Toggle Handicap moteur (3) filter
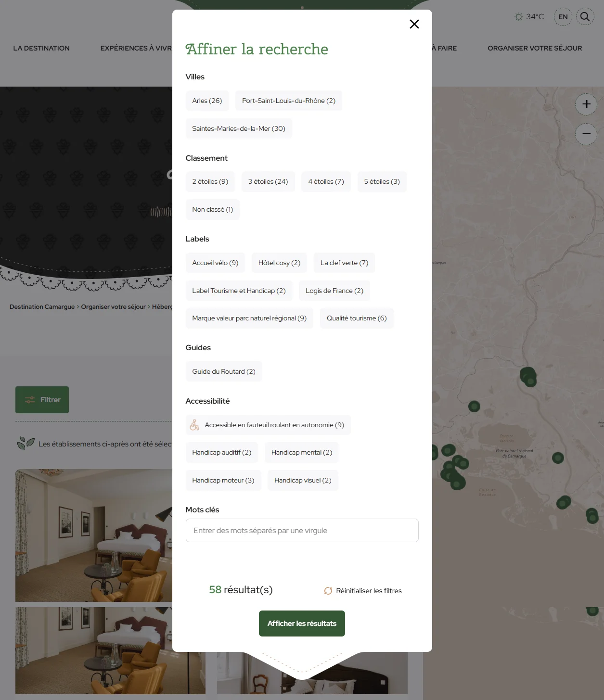Image resolution: width=604 pixels, height=700 pixels. point(223,480)
